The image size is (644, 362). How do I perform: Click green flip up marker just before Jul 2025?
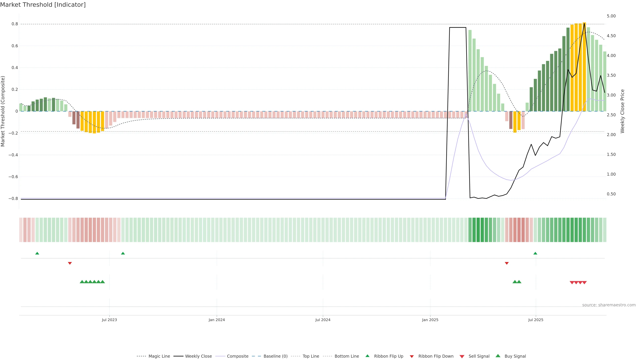pyautogui.click(x=535, y=253)
